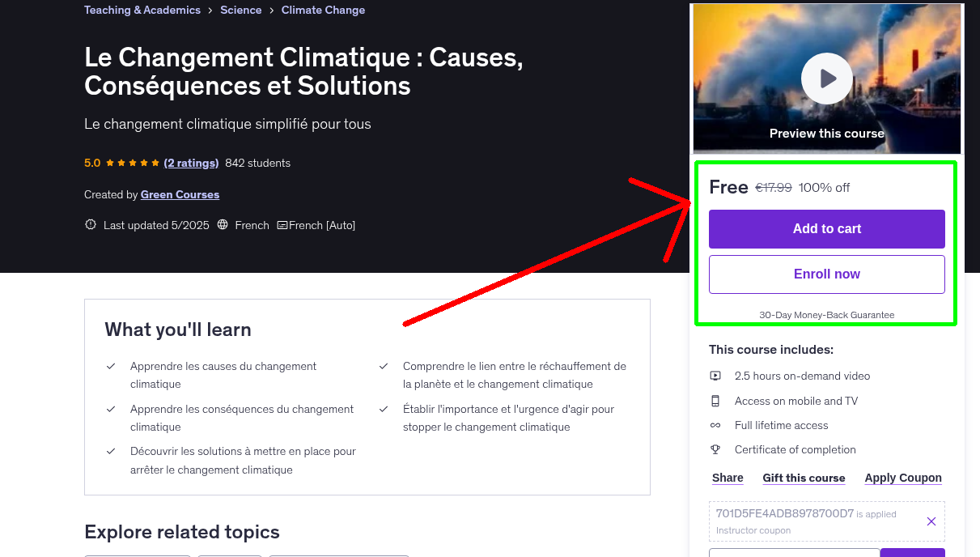This screenshot has width=980, height=557.
Task: Click the globe icon next to French
Action: (223, 225)
